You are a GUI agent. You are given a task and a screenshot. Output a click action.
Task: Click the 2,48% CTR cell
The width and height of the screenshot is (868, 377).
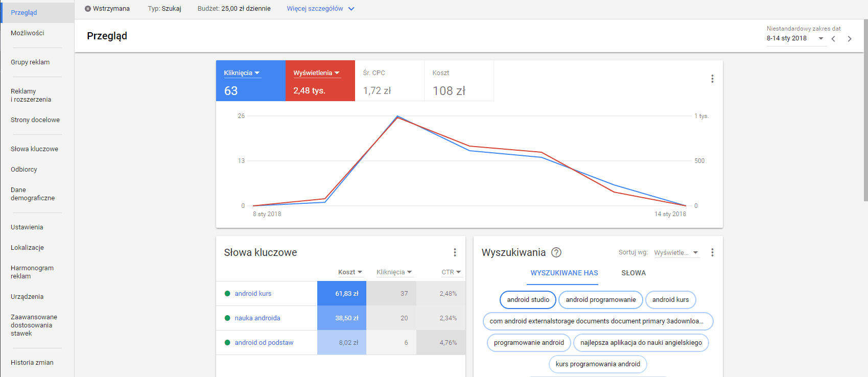[441, 293]
